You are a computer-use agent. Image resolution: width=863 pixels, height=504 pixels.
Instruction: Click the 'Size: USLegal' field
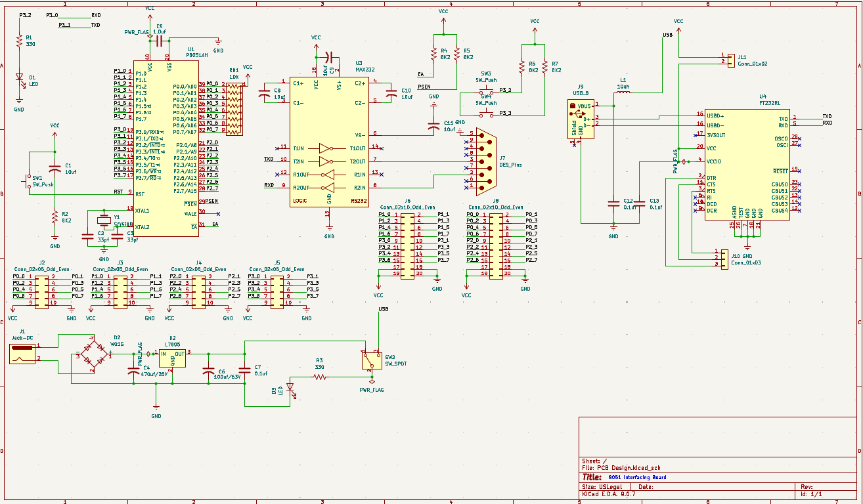click(602, 487)
